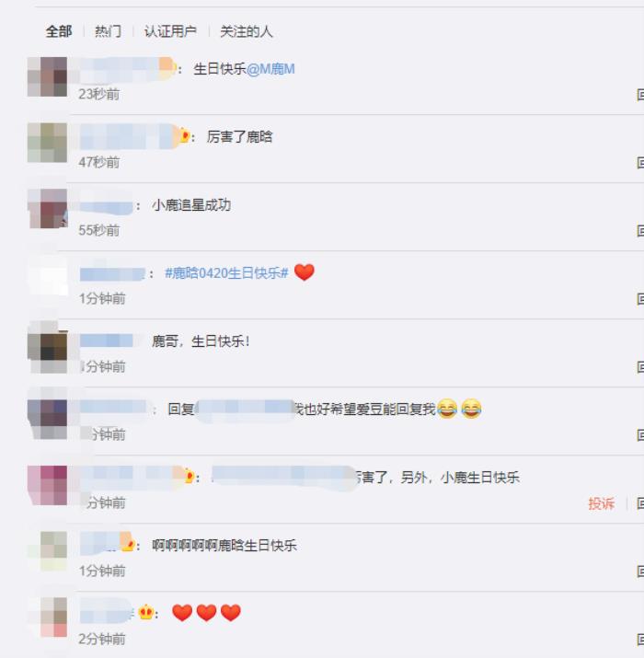The height and width of the screenshot is (658, 644).
Task: Reply to the 23秒前 comment
Action: (x=639, y=95)
